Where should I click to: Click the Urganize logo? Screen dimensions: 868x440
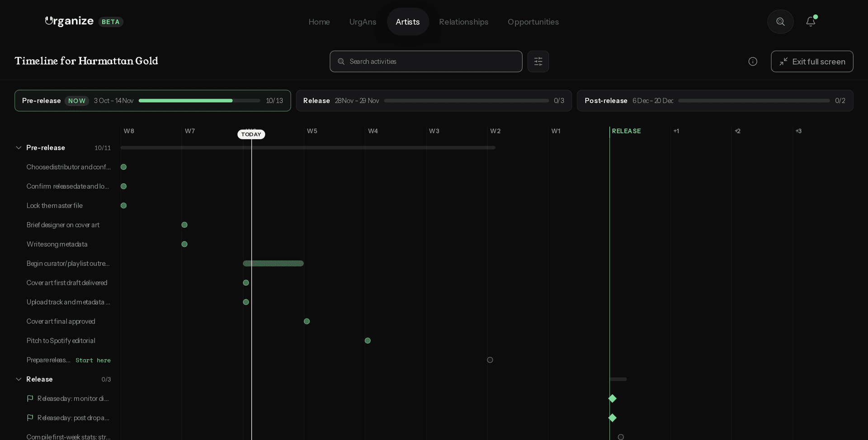69,21
